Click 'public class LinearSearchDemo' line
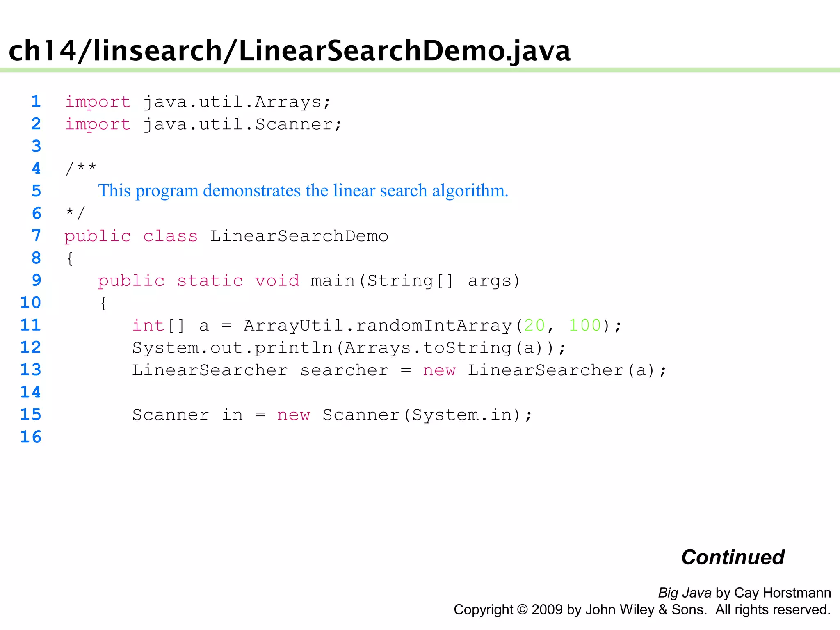This screenshot has height=630, width=840. pyautogui.click(x=226, y=236)
